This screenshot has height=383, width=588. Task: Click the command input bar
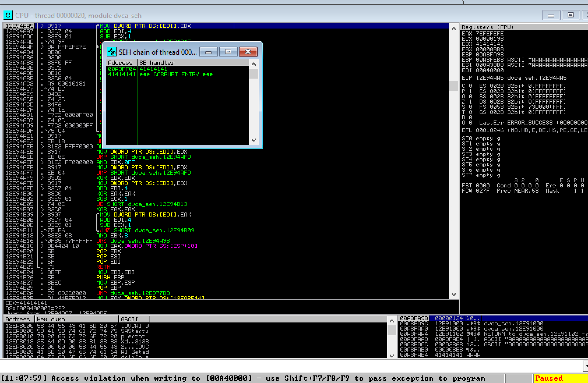point(291,366)
